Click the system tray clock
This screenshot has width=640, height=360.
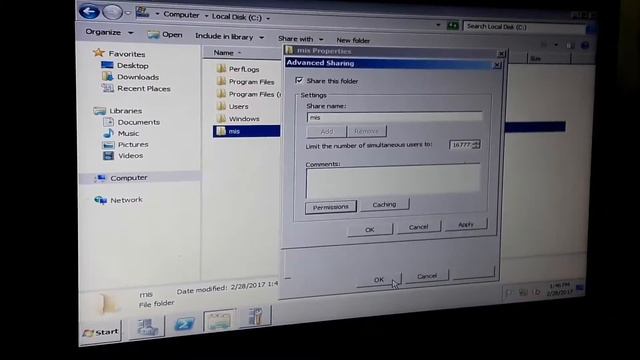click(x=560, y=289)
